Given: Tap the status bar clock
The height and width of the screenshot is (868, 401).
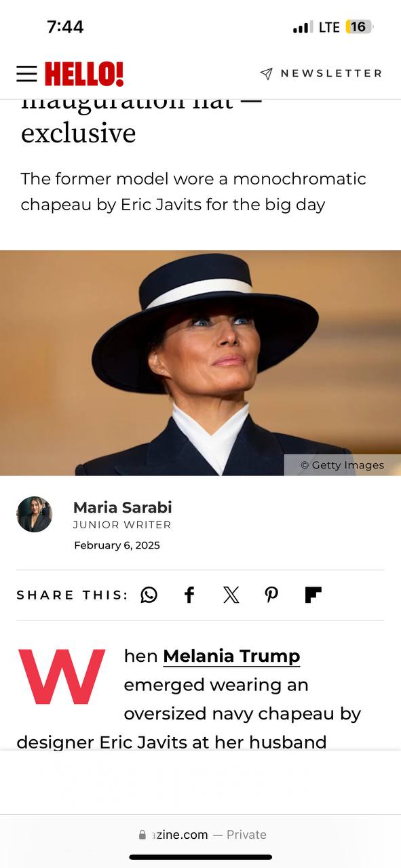Looking at the screenshot, I should coord(65,27).
